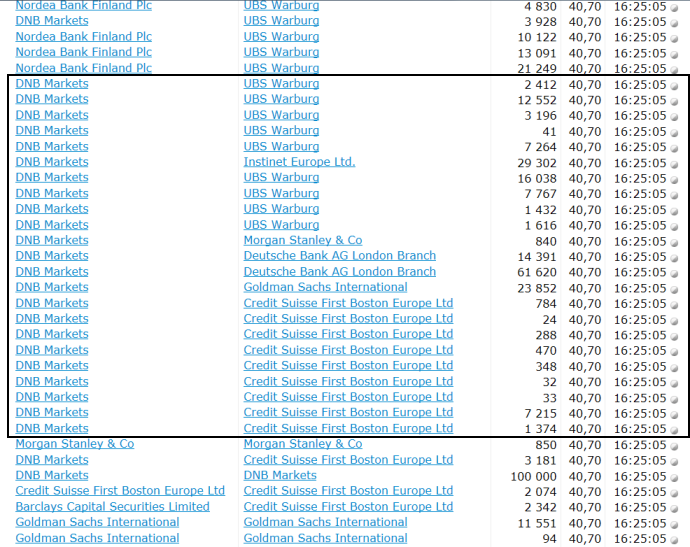Image resolution: width=690 pixels, height=547 pixels.
Task: Open the Instinet Europe Ltd. link
Action: click(299, 162)
